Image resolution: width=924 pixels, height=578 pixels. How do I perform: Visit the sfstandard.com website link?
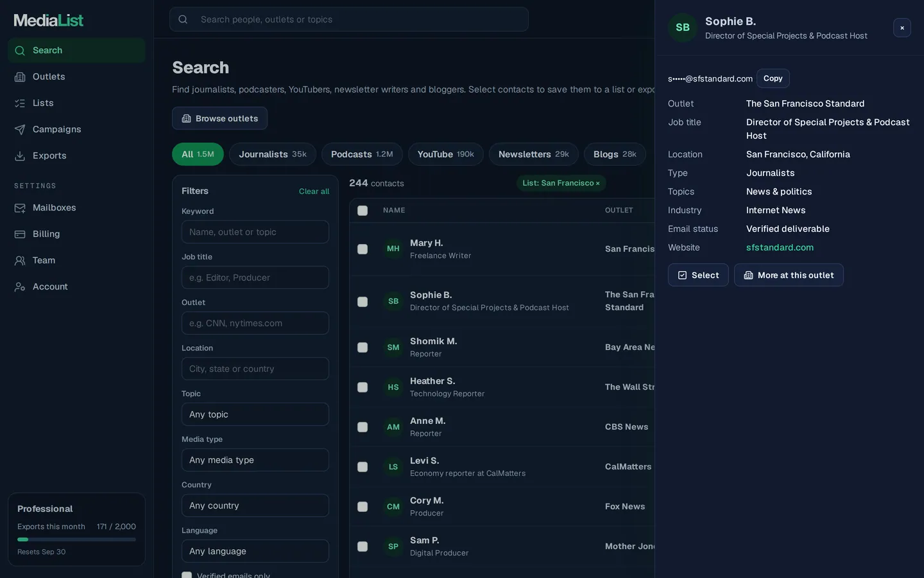point(780,247)
